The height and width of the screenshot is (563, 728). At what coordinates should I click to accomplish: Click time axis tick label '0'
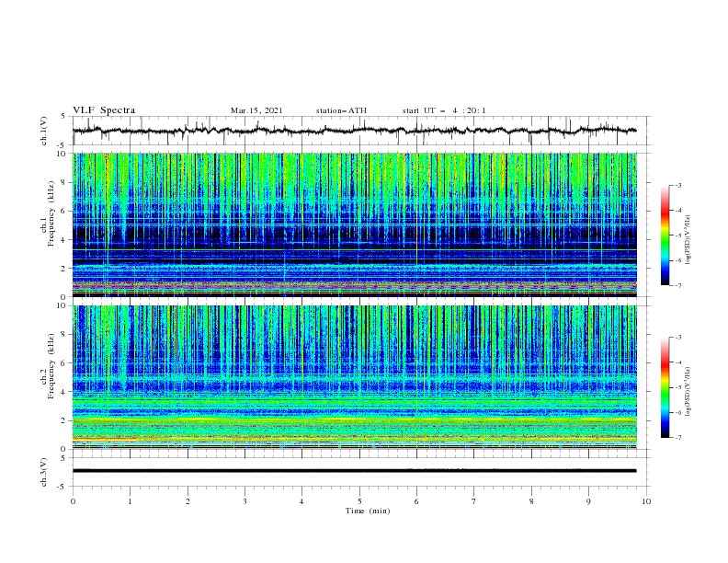tap(73, 501)
